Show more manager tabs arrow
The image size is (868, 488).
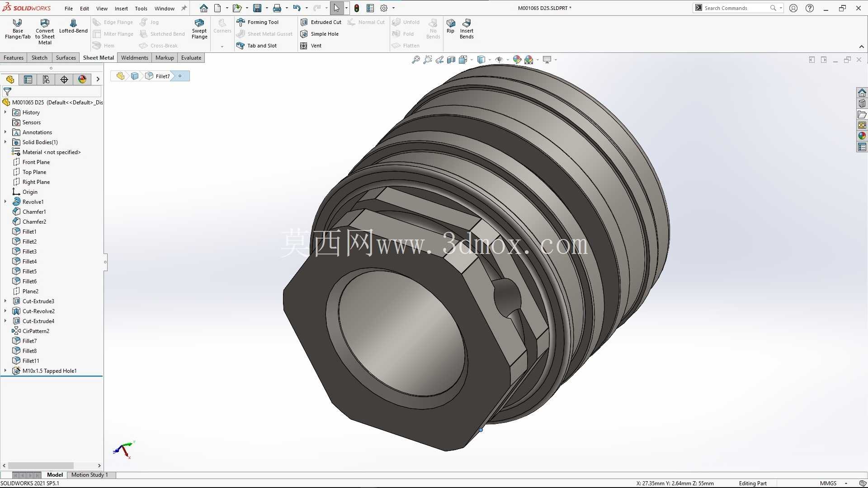(98, 80)
